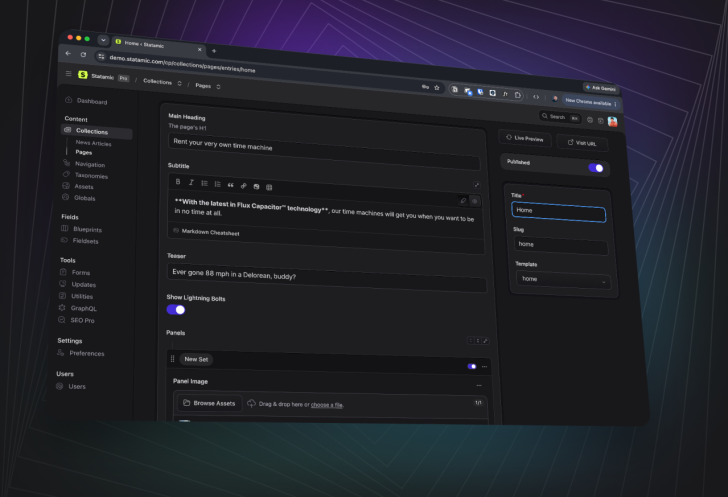Viewport: 728px width, 497px height.
Task: Click the Ask Gemini button
Action: coord(601,88)
